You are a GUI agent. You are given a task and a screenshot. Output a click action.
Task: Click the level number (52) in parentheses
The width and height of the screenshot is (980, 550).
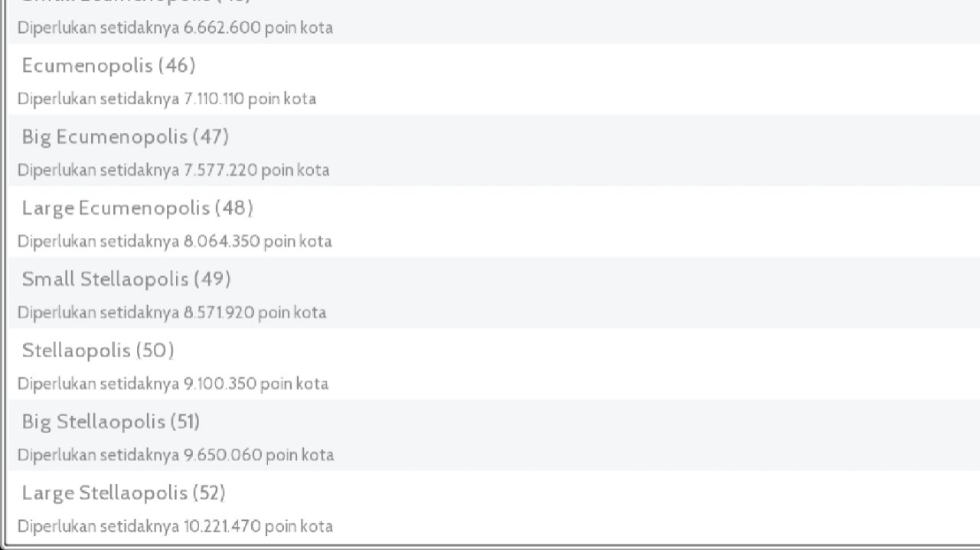click(x=209, y=493)
